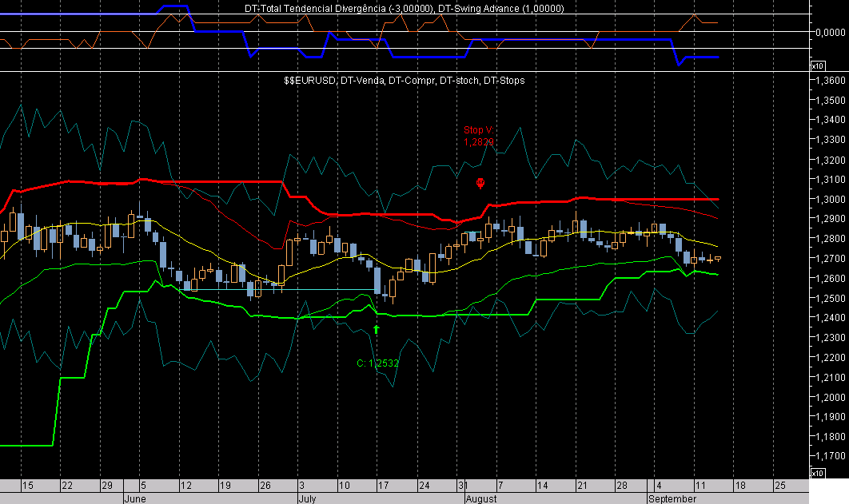Click the green buy signal arrow
849x504 pixels.
(376, 329)
